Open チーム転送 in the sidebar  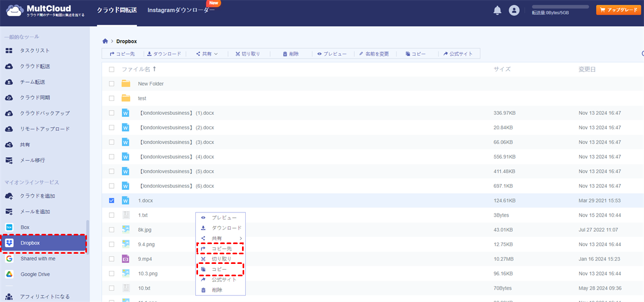pyautogui.click(x=32, y=82)
